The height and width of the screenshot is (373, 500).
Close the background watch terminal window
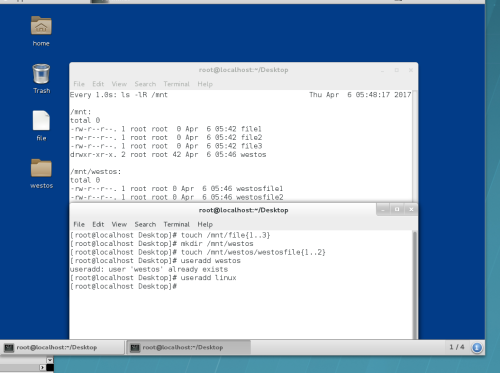pyautogui.click(x=411, y=70)
